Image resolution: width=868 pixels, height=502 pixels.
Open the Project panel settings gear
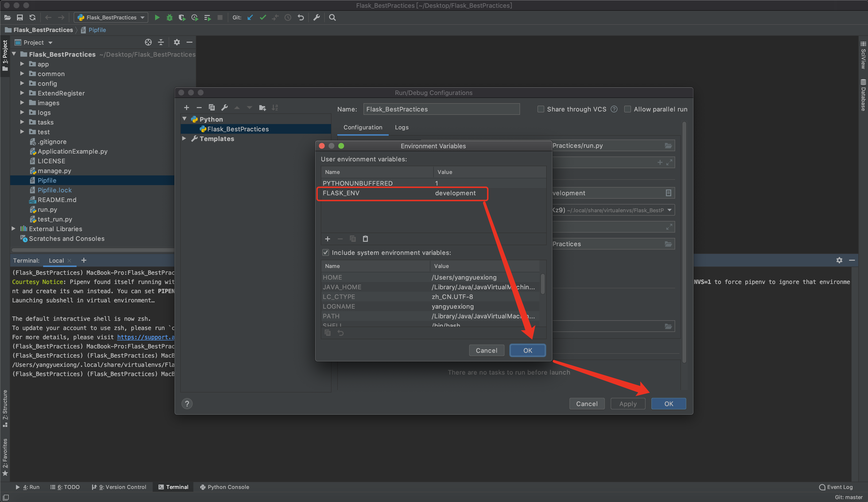177,42
